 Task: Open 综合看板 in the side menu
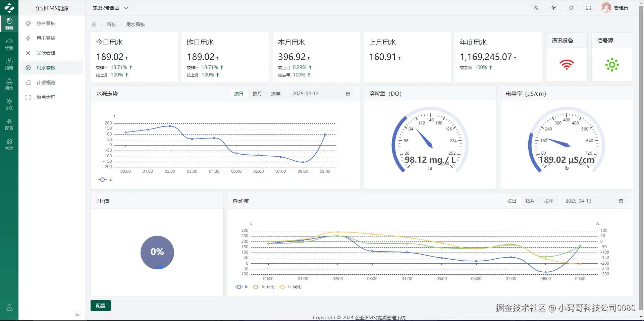tap(52, 23)
